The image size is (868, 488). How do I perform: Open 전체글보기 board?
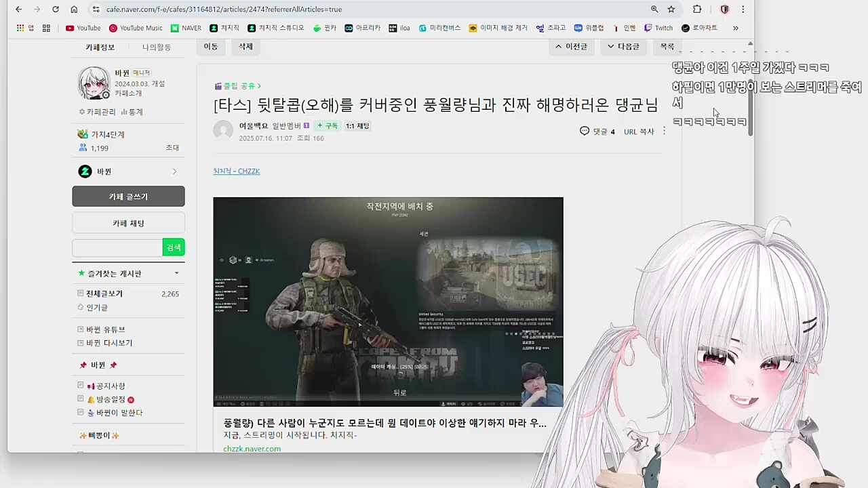[104, 293]
